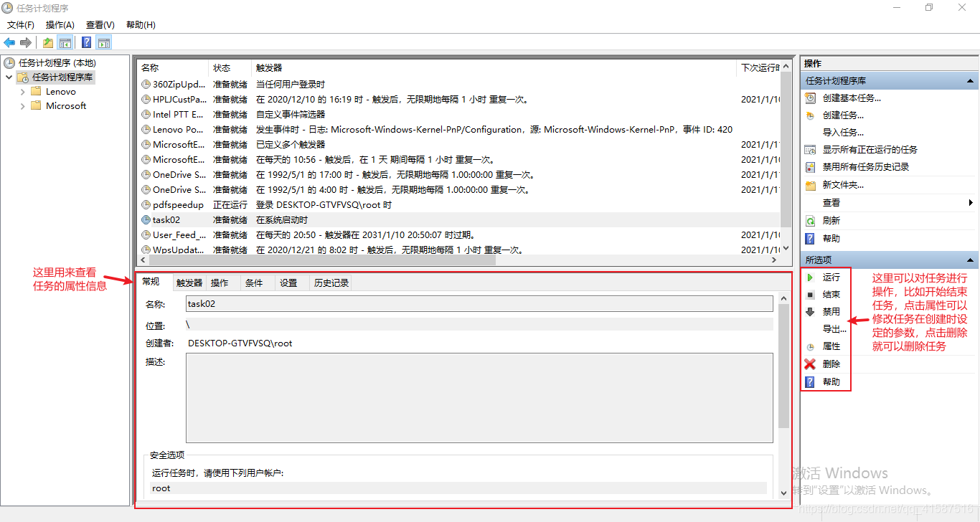Image resolution: width=980 pixels, height=522 pixels.
Task: Click the 显示所有正在运行的任务 icon
Action: [x=811, y=150]
